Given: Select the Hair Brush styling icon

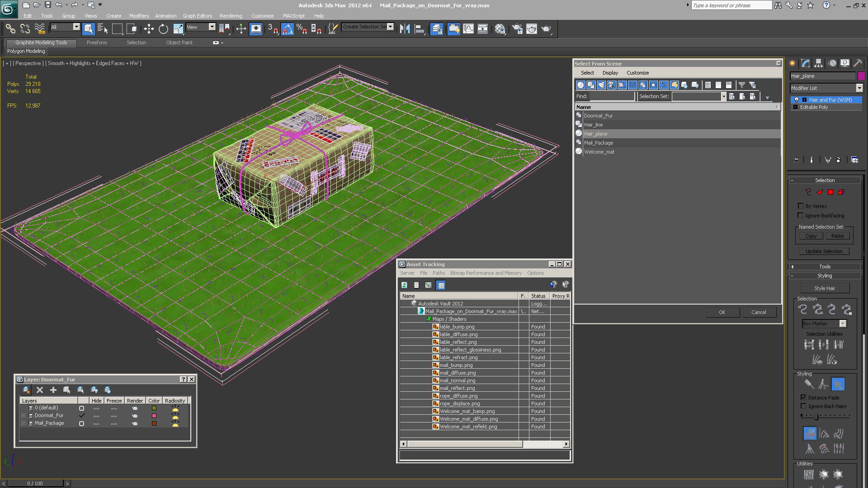Looking at the screenshot, I should pos(809,385).
